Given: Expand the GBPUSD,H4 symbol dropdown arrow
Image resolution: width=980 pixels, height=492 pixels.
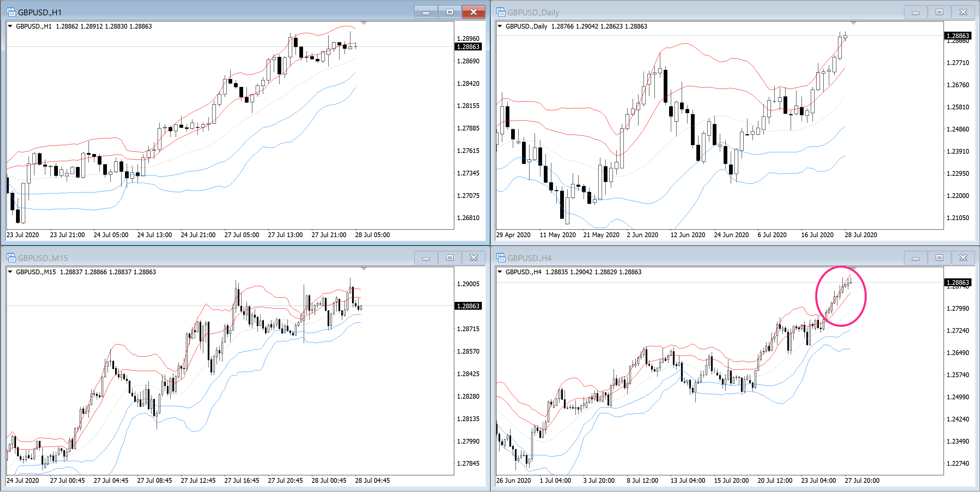Looking at the screenshot, I should click(x=500, y=272).
